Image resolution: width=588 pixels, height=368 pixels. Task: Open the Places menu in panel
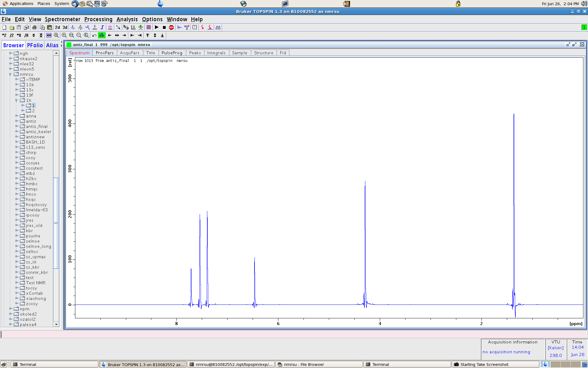coord(44,4)
